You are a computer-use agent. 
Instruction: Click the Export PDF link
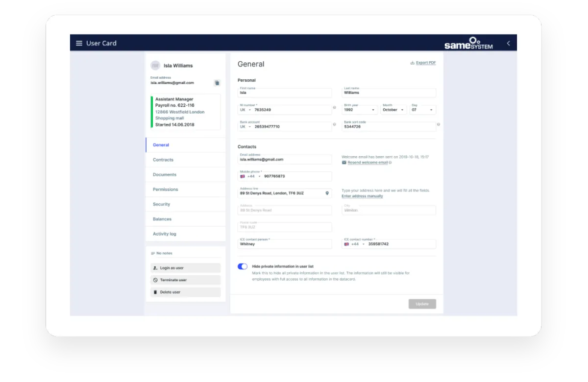426,63
